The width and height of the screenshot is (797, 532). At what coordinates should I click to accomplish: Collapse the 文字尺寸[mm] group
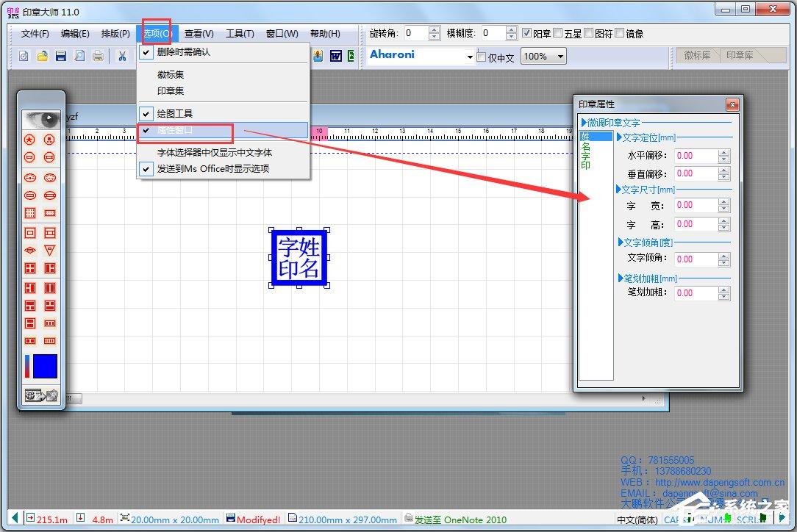click(618, 189)
